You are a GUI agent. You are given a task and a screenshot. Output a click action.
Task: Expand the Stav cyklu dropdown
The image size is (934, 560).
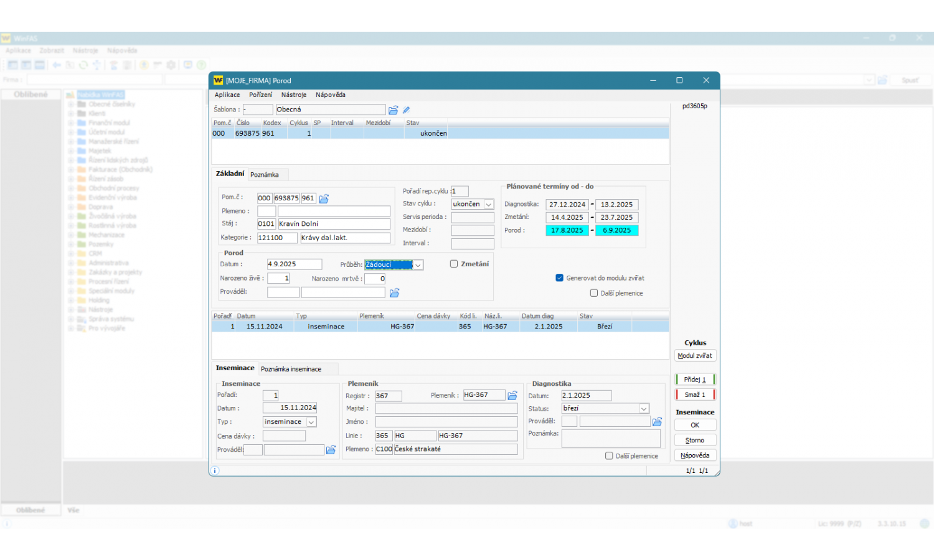489,205
